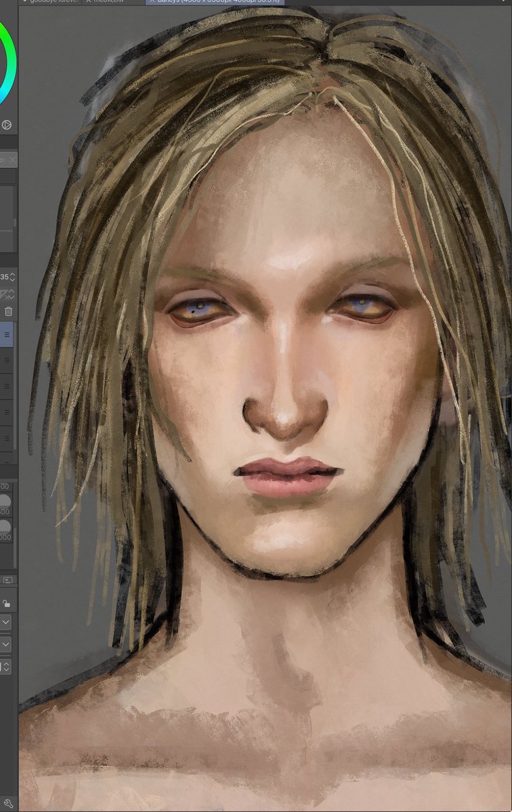
Task: Switch to the meow.clip document tab
Action: 112,2
